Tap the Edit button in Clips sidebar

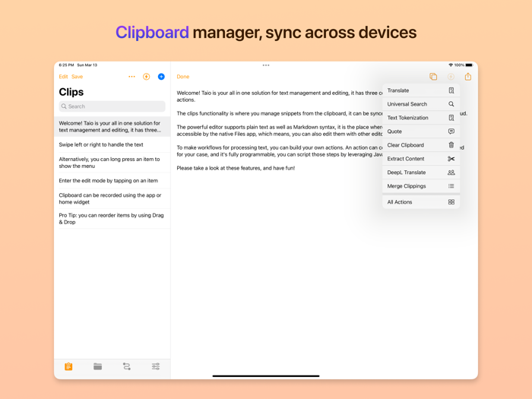[x=63, y=77]
